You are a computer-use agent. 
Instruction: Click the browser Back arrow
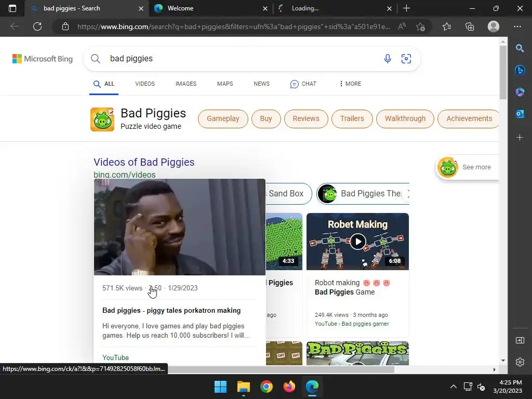click(x=14, y=26)
